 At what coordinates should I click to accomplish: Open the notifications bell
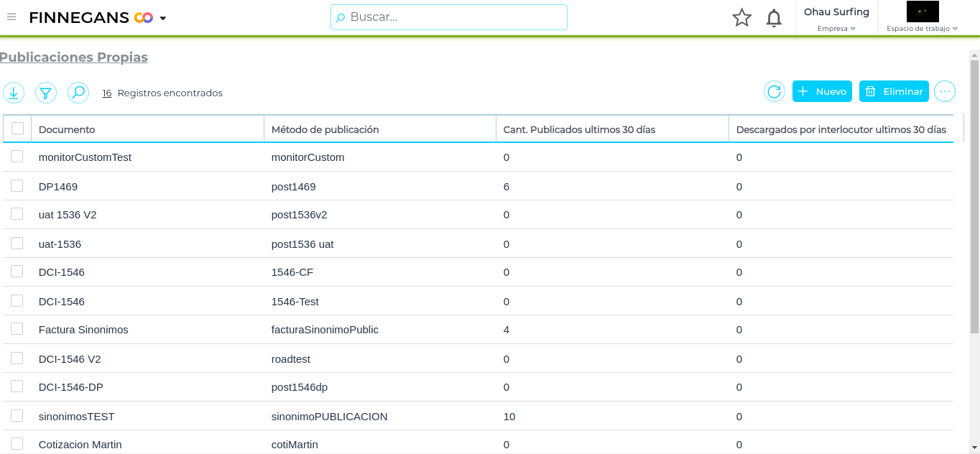pos(774,18)
